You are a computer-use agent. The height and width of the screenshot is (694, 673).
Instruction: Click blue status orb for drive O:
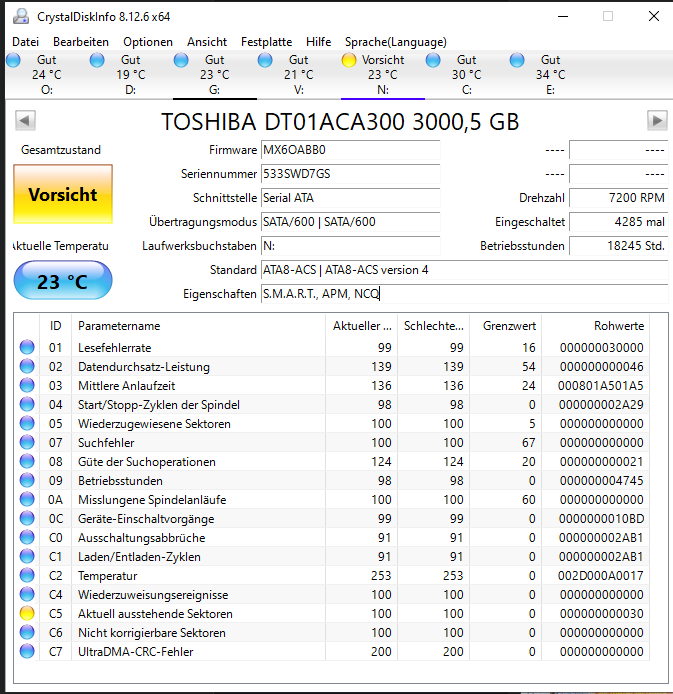point(13,60)
